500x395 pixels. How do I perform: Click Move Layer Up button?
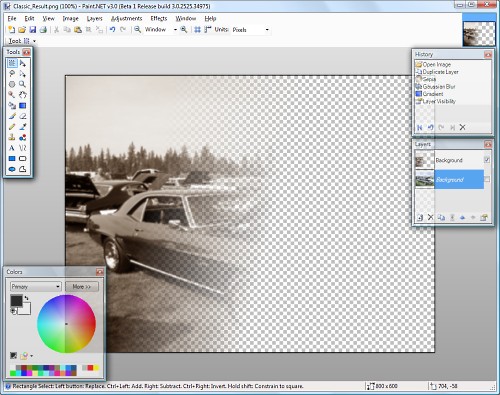pos(462,218)
